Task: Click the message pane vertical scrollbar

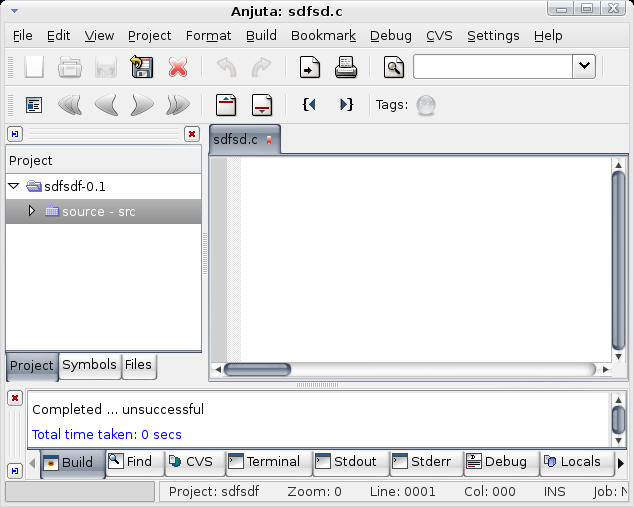Action: pyautogui.click(x=618, y=420)
